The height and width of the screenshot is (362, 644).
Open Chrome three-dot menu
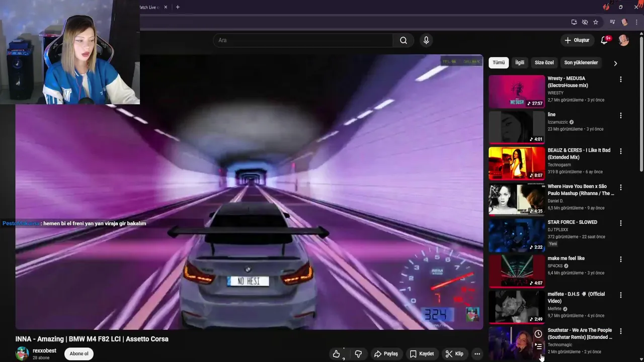(x=636, y=22)
